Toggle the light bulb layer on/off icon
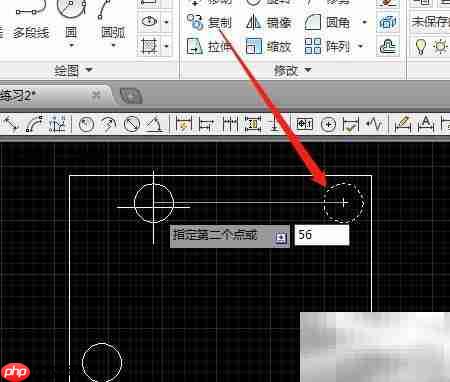Screen dimensions: 450x382 (x=421, y=46)
